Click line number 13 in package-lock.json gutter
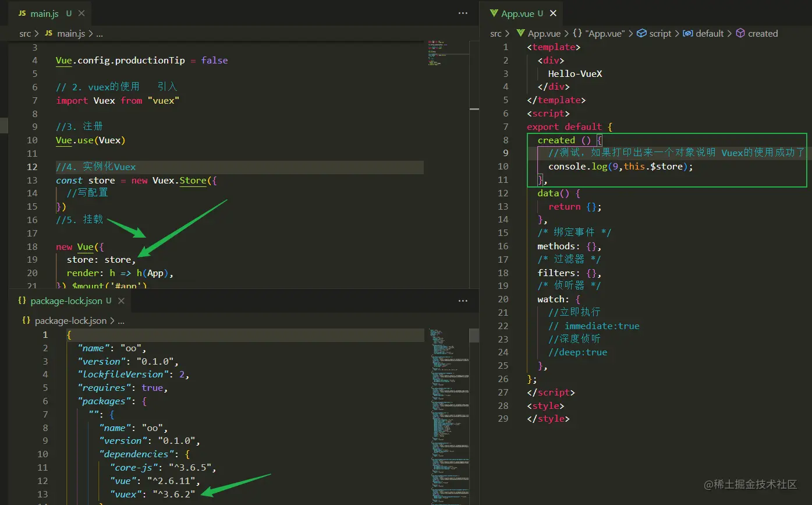 [42, 494]
